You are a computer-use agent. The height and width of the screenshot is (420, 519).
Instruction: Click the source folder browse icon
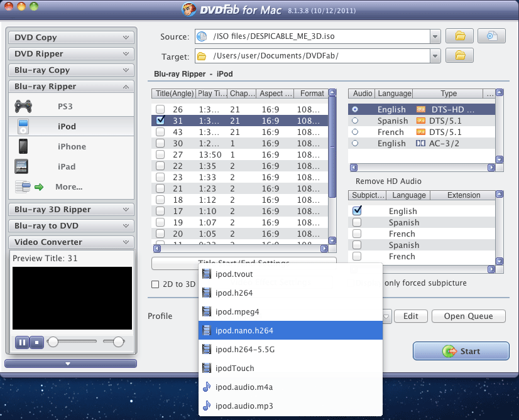[x=459, y=36]
